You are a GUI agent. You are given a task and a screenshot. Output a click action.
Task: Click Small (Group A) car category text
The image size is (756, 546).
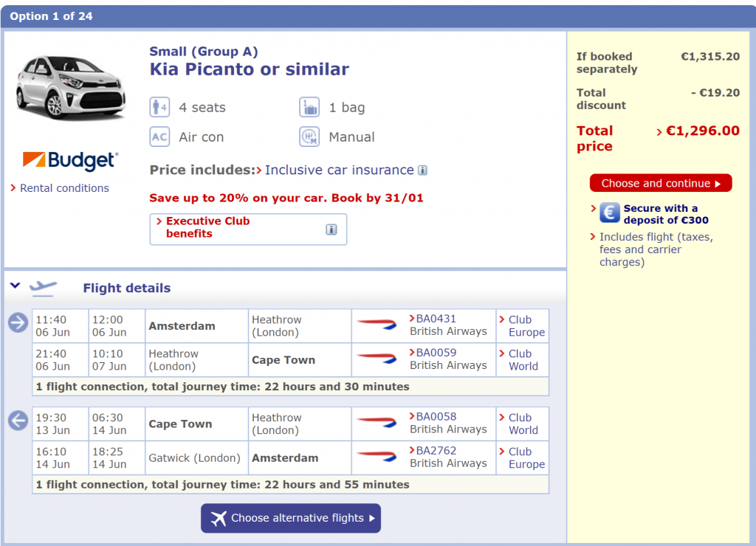(204, 51)
